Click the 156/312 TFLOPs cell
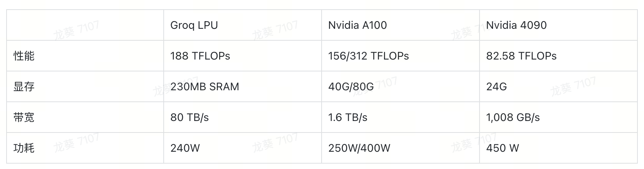 [x=401, y=56]
